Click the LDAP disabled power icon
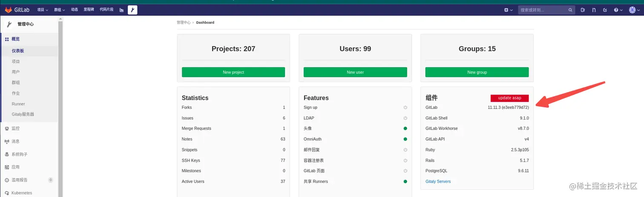This screenshot has height=197, width=644. point(405,118)
